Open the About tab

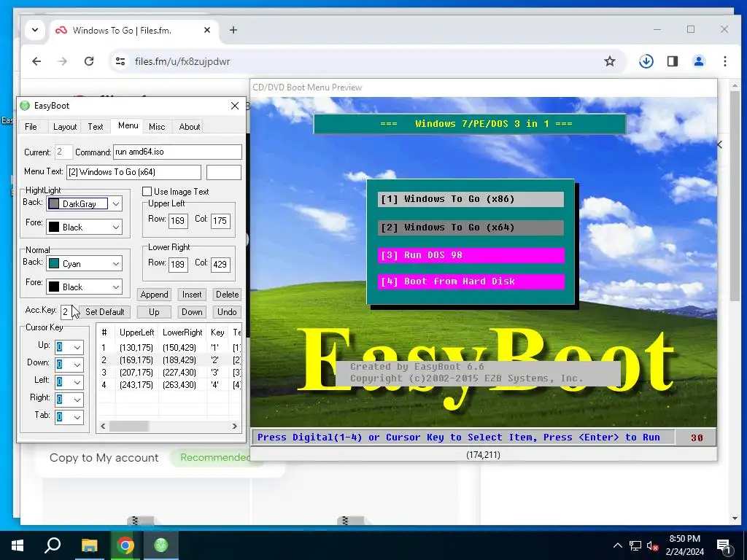(x=189, y=127)
